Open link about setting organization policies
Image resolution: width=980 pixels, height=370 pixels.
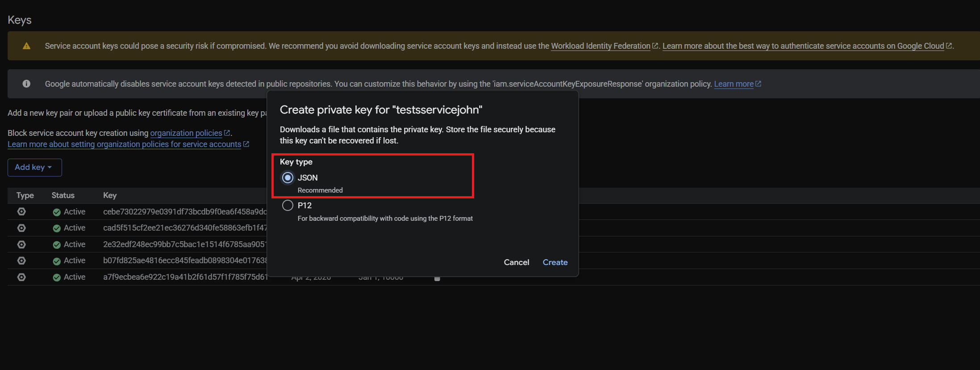tap(124, 144)
